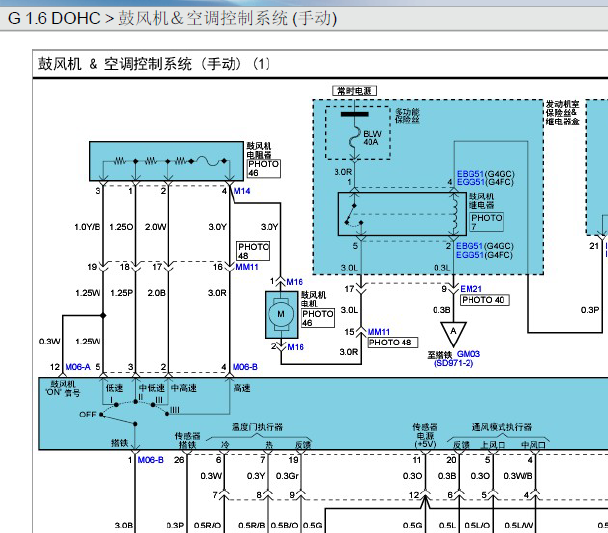608x533 pixels.
Task: Click the 中低速 switch position label
Action: (152, 388)
